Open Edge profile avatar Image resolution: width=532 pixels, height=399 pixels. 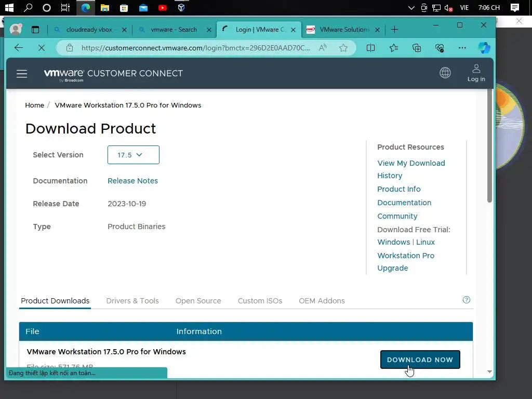tap(16, 30)
